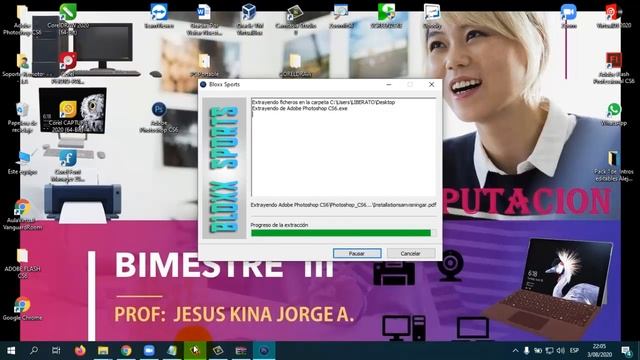640x360 pixels.
Task: Open the red camera desktop shortcut at top right
Action: tap(613, 17)
